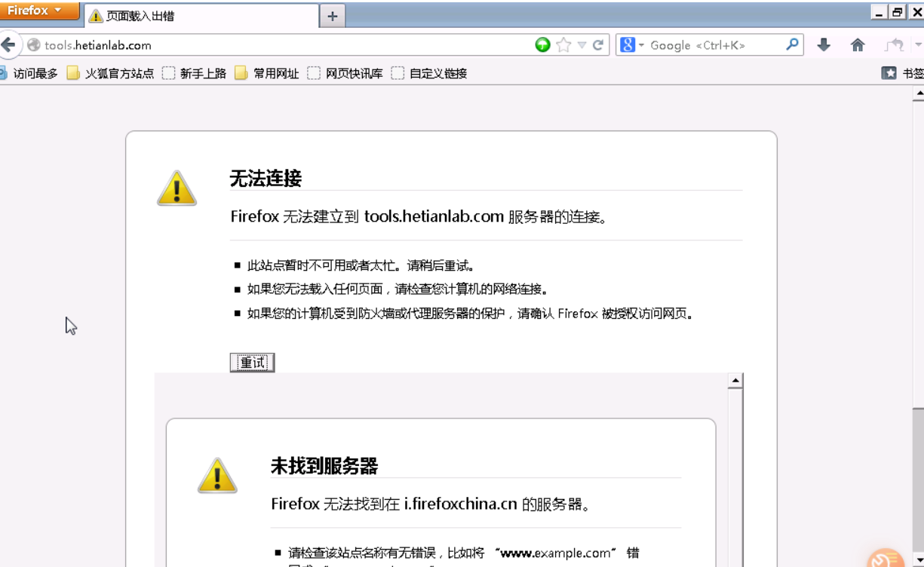Minimize the Firefox window
Viewport: 924px width, 567px height.
[879, 11]
